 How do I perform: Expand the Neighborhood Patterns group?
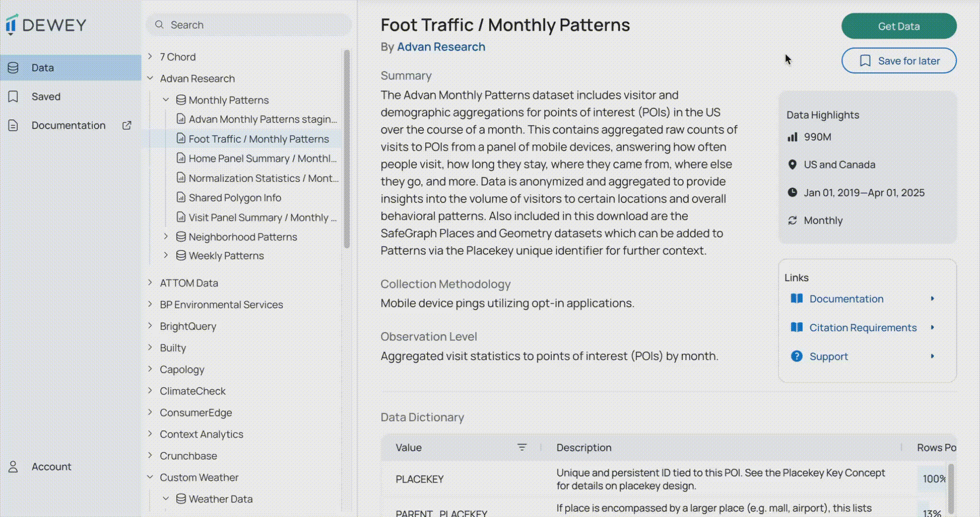[166, 236]
